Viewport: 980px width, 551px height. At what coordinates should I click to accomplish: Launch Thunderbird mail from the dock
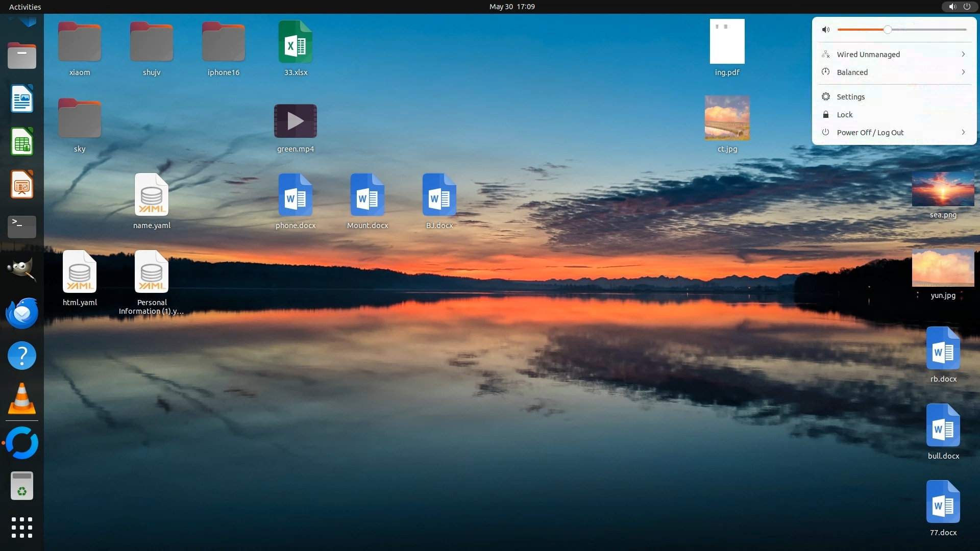coord(22,313)
